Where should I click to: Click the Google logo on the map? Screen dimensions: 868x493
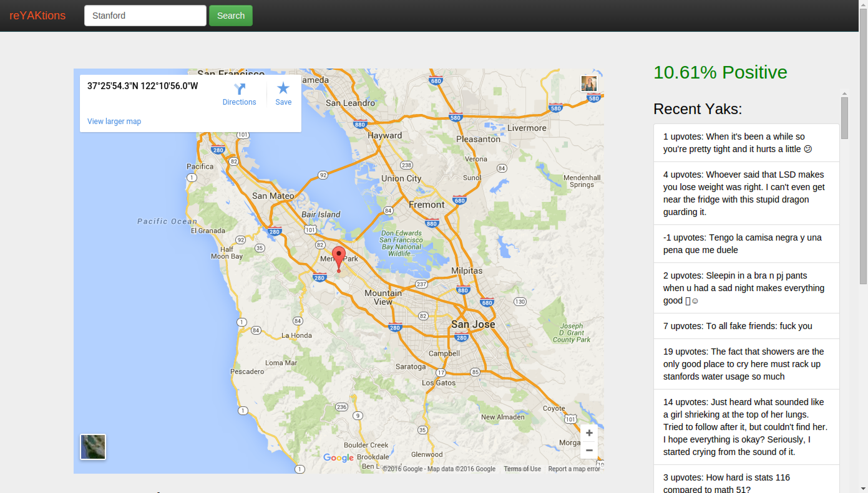point(338,457)
